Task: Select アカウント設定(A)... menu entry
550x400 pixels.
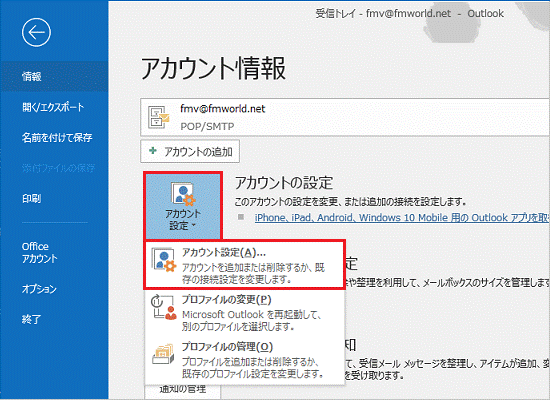Action: tap(244, 265)
